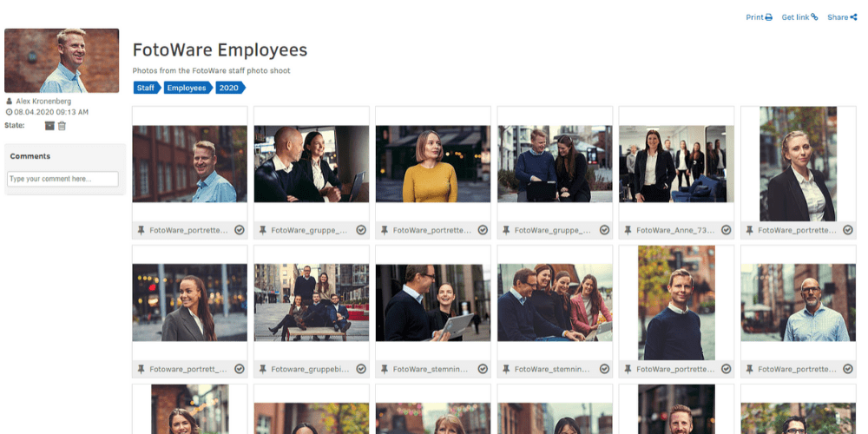The width and height of the screenshot is (868, 434).
Task: Open the blonde woman in black blazer thumbnail
Action: tap(799, 164)
